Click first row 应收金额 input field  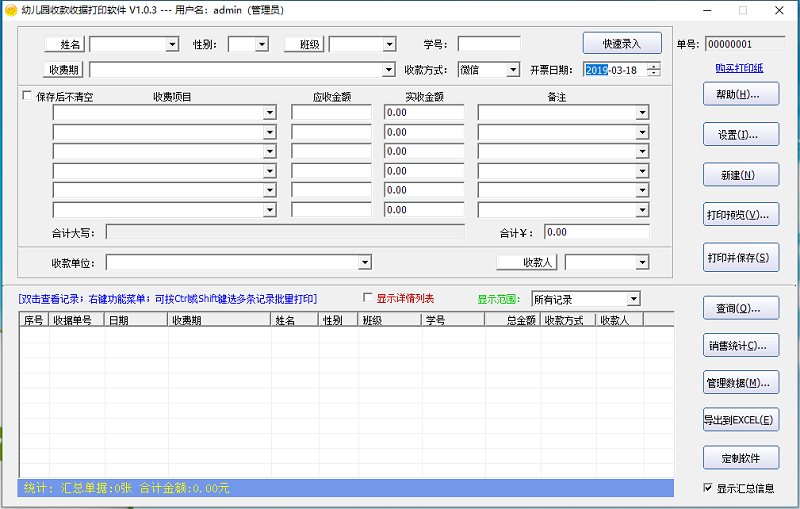[332, 112]
